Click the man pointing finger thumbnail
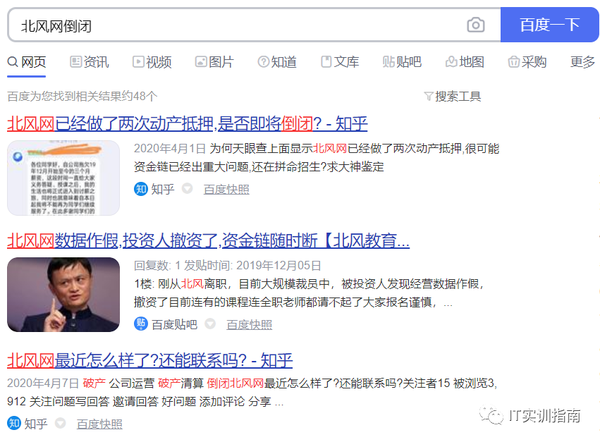 click(64, 294)
